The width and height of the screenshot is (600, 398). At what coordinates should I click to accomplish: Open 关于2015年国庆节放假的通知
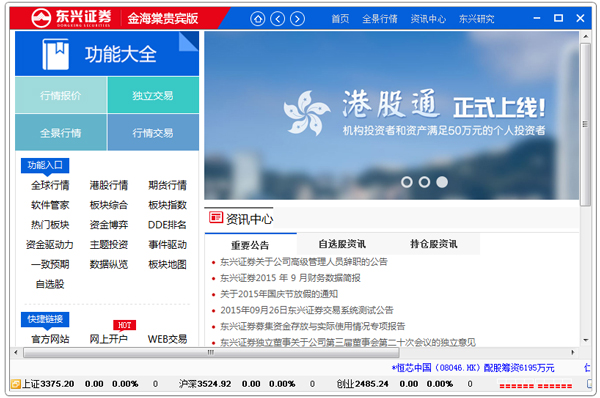pyautogui.click(x=279, y=294)
